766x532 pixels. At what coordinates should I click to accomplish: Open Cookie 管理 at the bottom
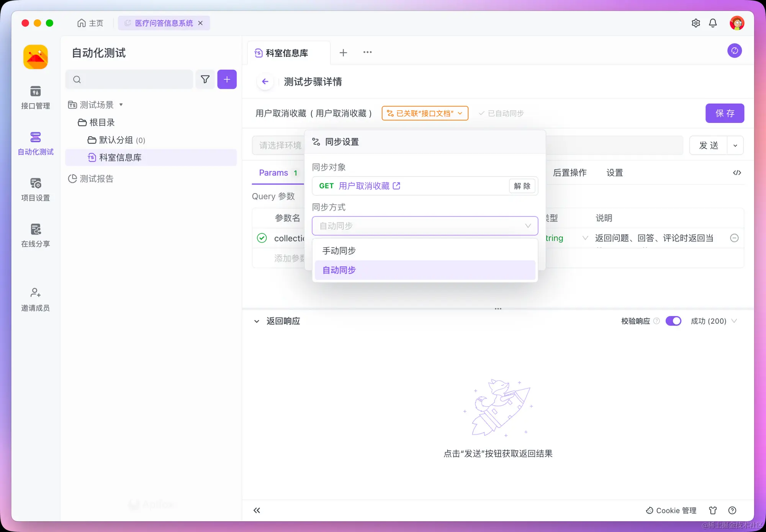click(x=671, y=510)
